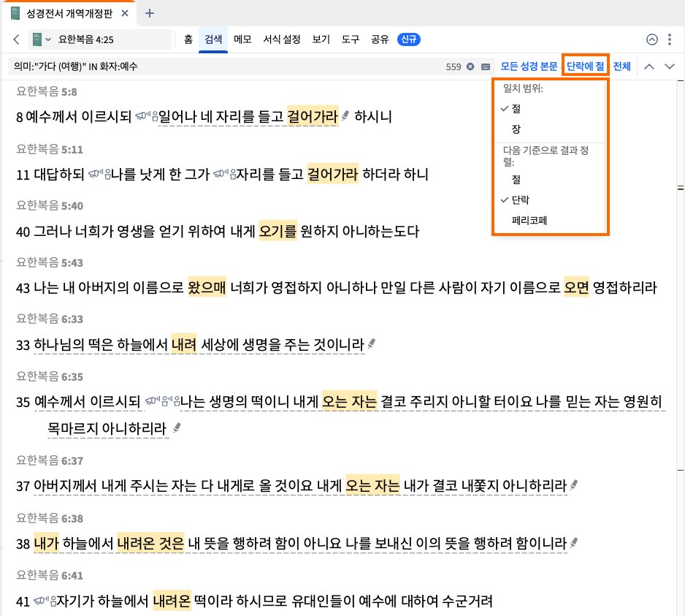Click highlighted word 내가 in verse 38
The width and height of the screenshot is (685, 616).
click(x=46, y=543)
